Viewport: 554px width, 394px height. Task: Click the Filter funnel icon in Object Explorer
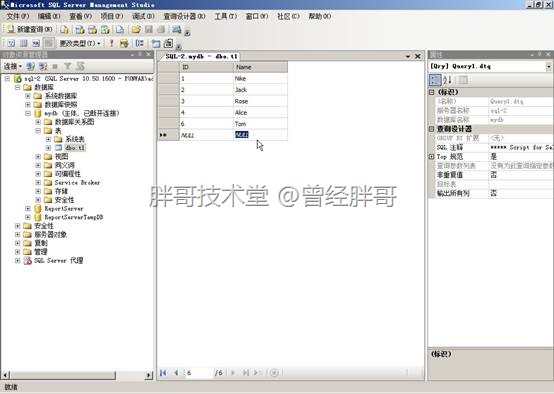[x=67, y=66]
